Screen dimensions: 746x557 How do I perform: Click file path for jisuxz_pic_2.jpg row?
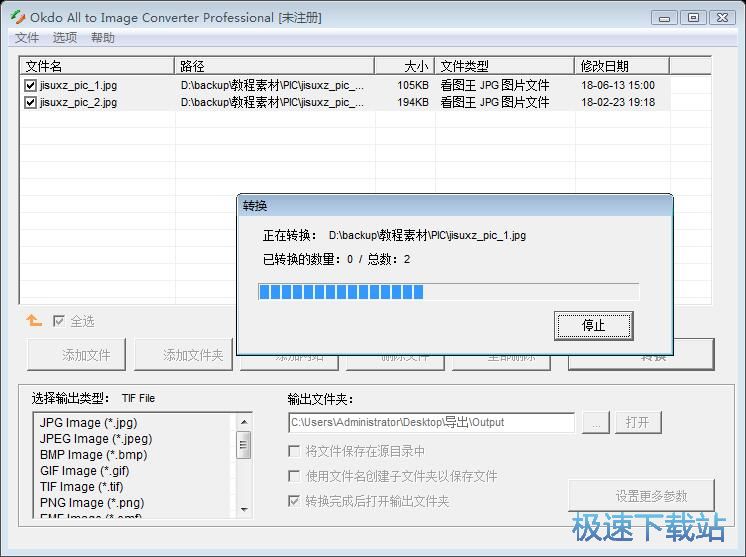[x=272, y=102]
